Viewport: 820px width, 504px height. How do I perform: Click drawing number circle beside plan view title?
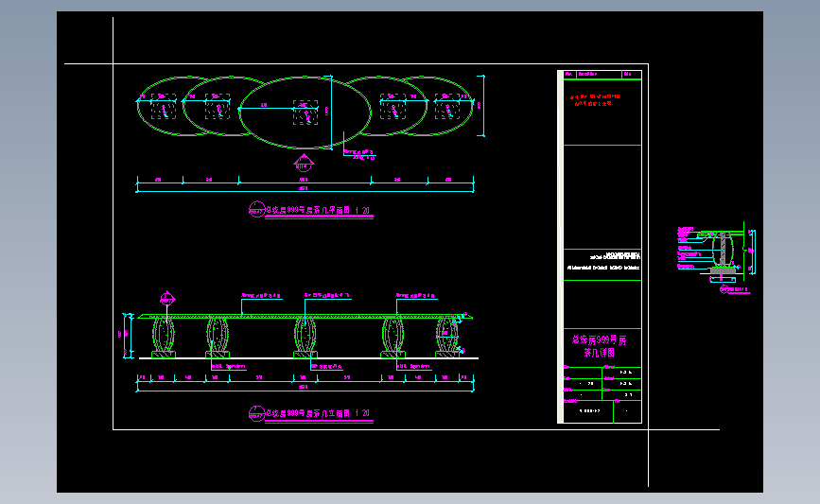256,210
